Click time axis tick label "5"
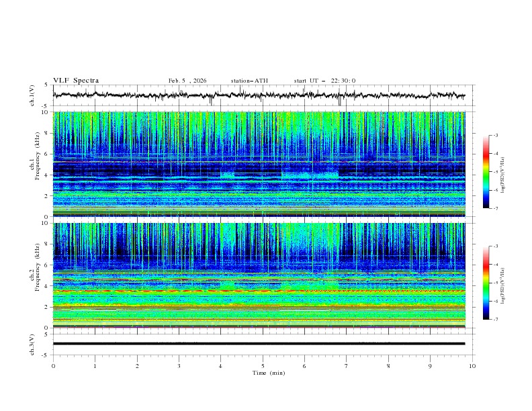The height and width of the screenshot is (411, 532). (263, 366)
